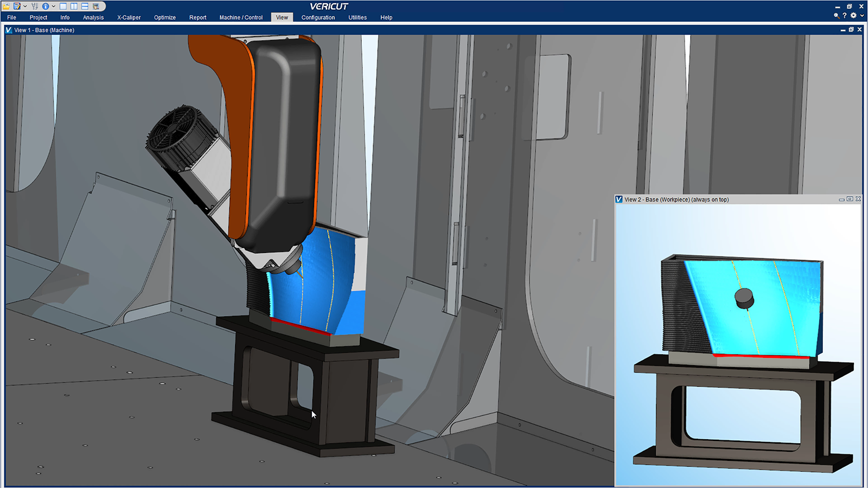Switch to single view layout icon
Image resolution: width=868 pixels, height=488 pixels.
coord(63,7)
